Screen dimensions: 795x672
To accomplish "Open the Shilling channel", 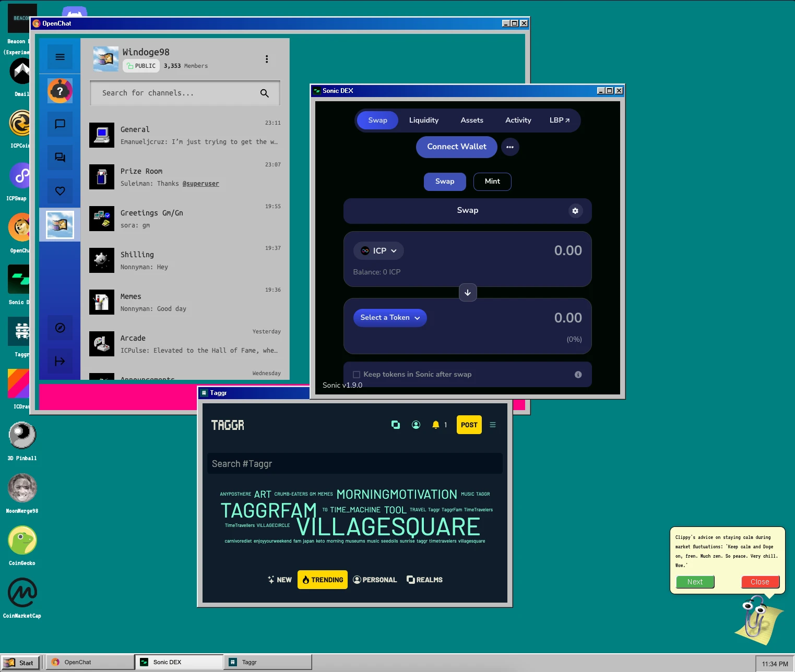I will coord(185,260).
